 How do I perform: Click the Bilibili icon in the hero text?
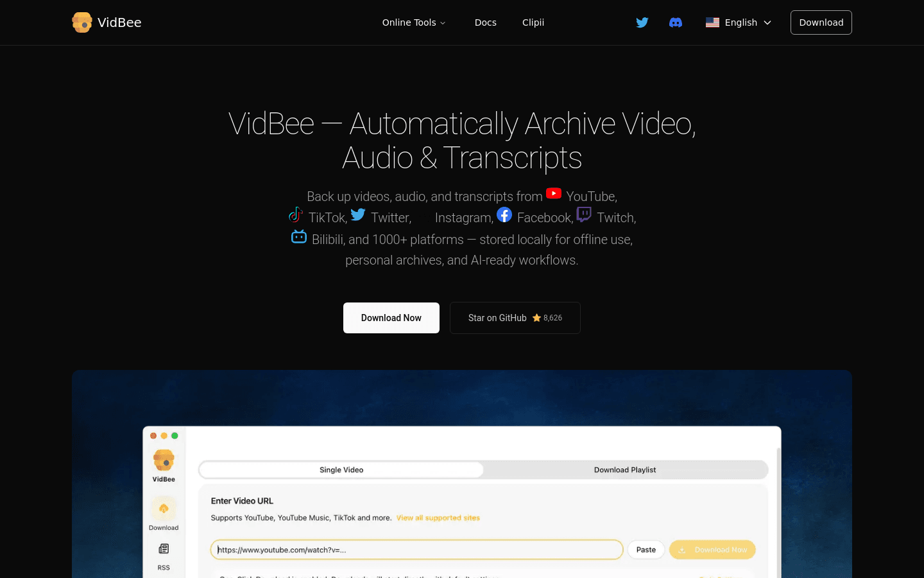pyautogui.click(x=299, y=236)
